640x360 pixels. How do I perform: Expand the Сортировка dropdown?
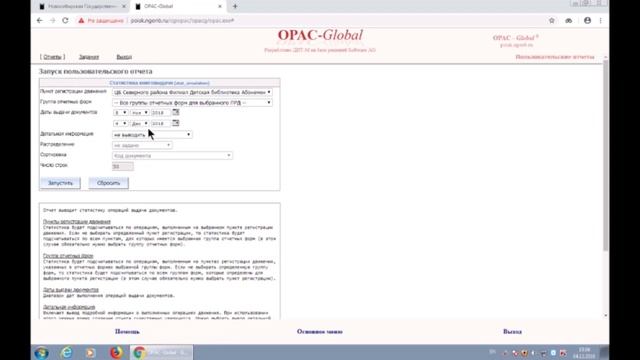(x=172, y=156)
